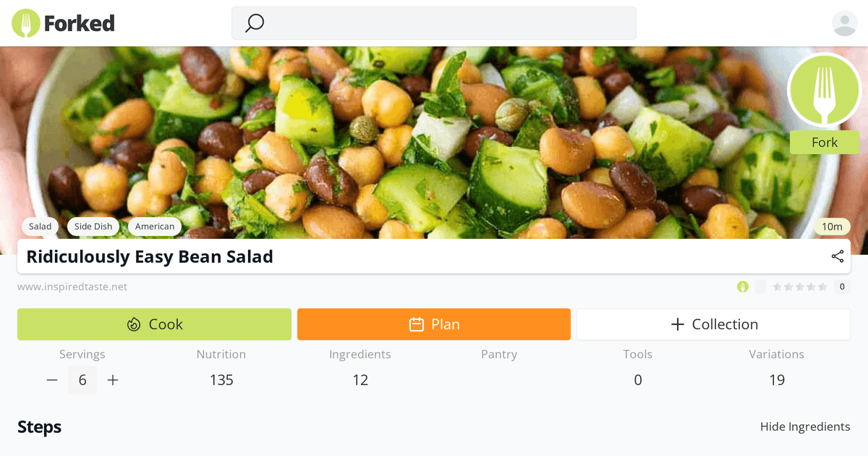Click the share icon beside the recipe title

click(x=837, y=256)
